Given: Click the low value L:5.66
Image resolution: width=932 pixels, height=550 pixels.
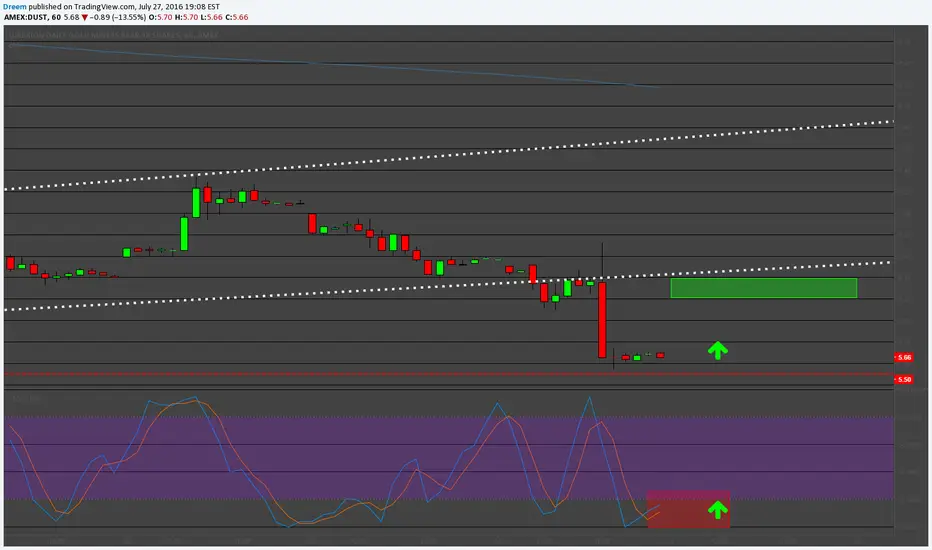Looking at the screenshot, I should click(x=211, y=17).
